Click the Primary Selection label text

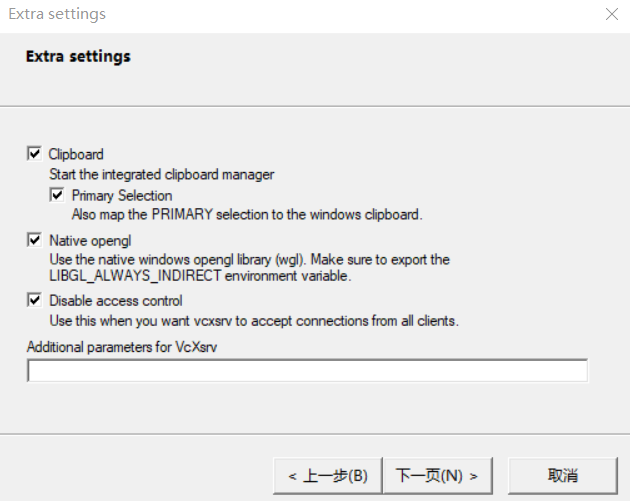[x=122, y=196]
